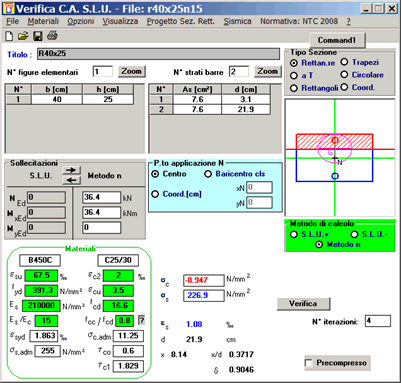Click the Verifica button

click(x=303, y=304)
